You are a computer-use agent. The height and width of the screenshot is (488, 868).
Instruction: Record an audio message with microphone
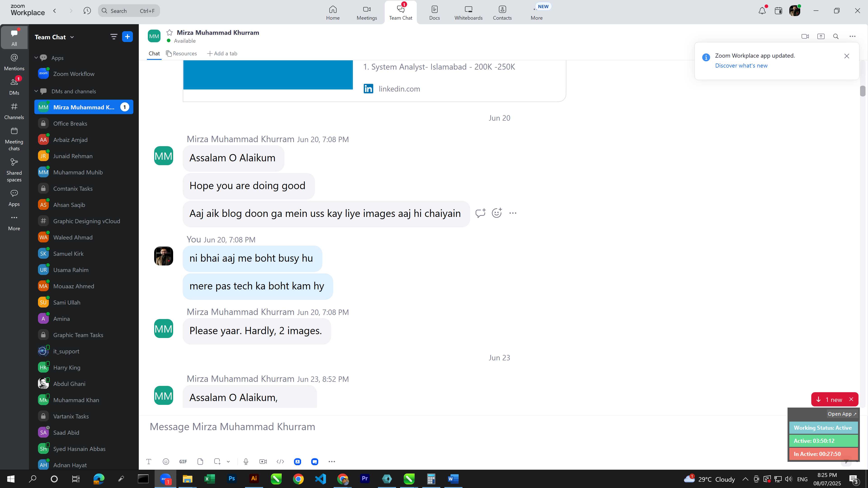[x=246, y=461]
